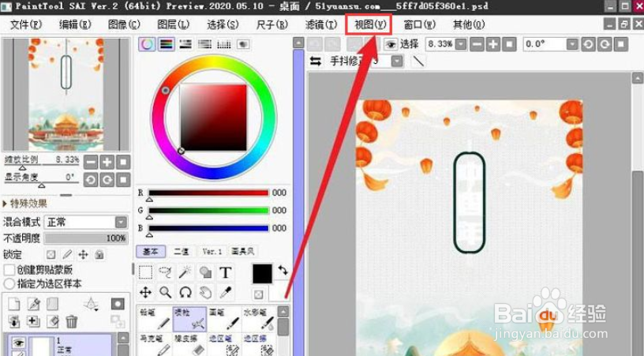Toggle the RGB slider panel icon

coord(166,44)
